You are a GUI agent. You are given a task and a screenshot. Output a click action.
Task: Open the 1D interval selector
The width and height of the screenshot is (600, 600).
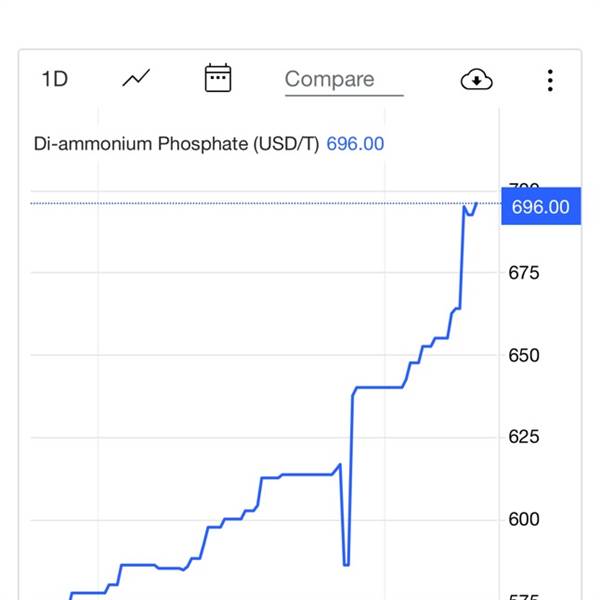click(55, 79)
